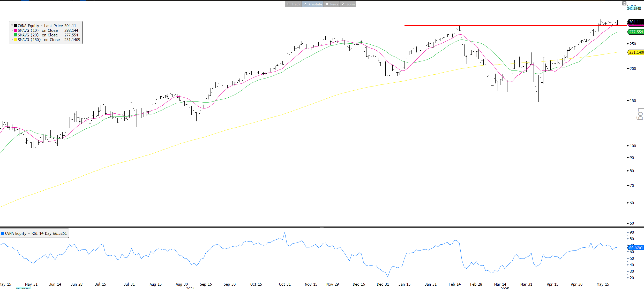Open the News overlay button
Image resolution: width=644 pixels, height=289 pixels.
pyautogui.click(x=332, y=4)
